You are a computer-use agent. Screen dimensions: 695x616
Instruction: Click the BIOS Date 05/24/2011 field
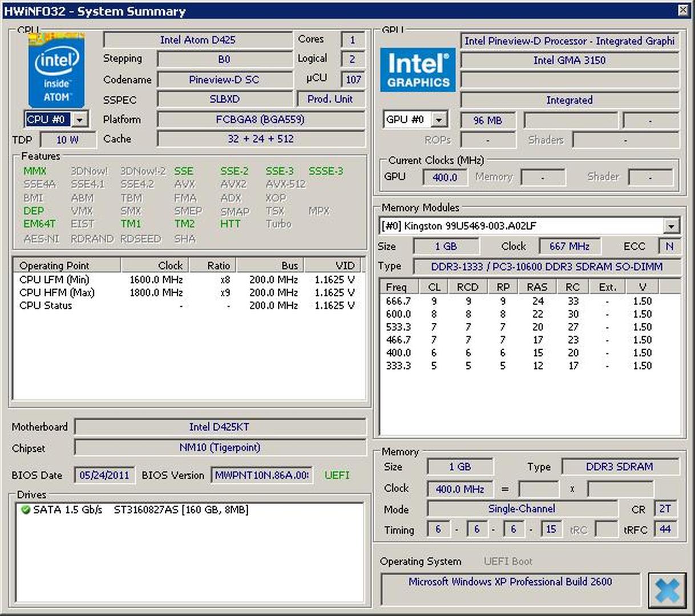coord(104,475)
